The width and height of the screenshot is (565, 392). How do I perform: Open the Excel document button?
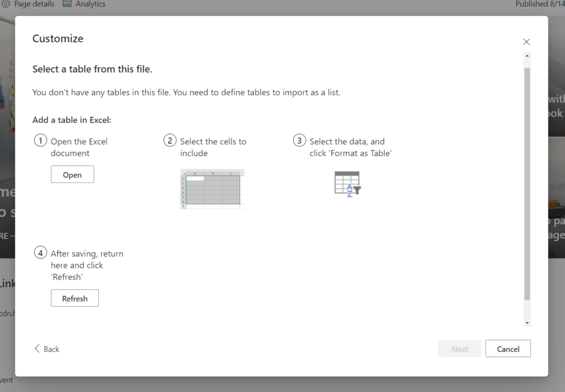point(72,175)
